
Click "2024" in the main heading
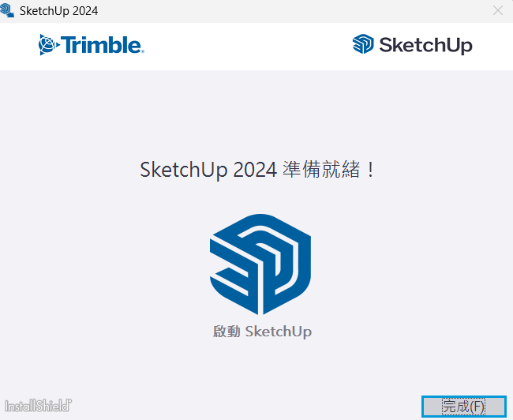[255, 170]
